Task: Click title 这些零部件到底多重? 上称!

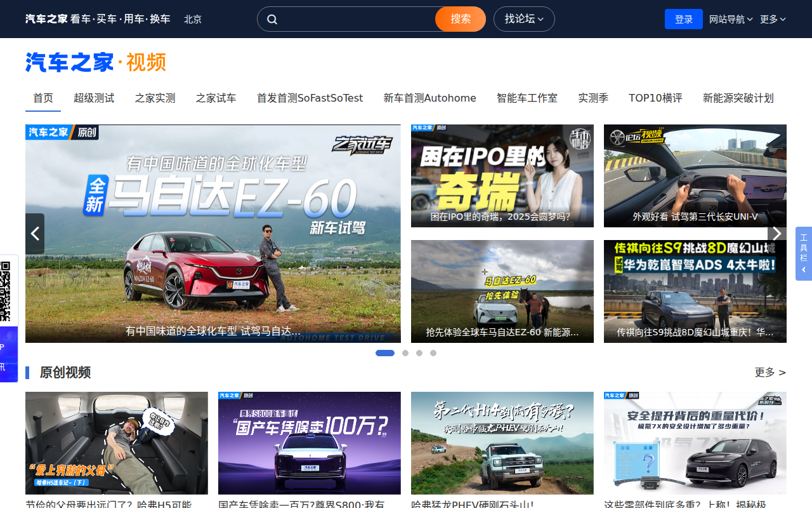Action: point(685,504)
